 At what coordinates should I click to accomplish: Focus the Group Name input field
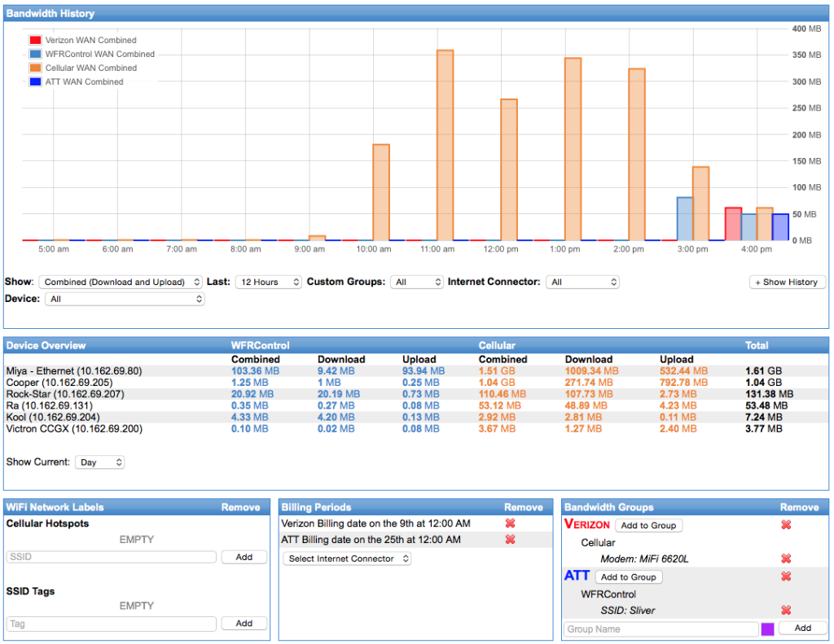[661, 629]
